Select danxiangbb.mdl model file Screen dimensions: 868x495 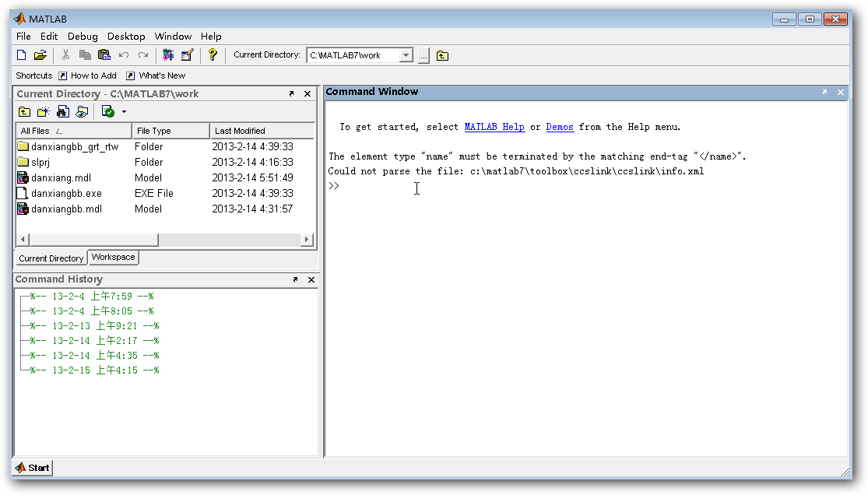(60, 209)
